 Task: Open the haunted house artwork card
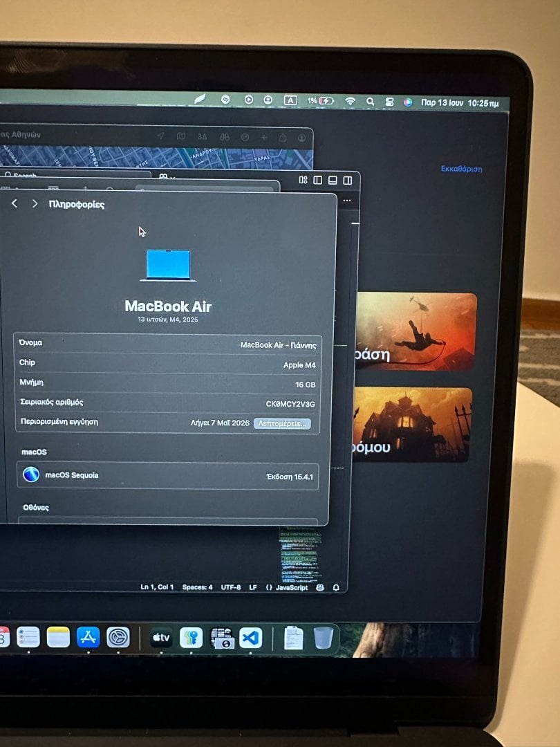point(412,425)
